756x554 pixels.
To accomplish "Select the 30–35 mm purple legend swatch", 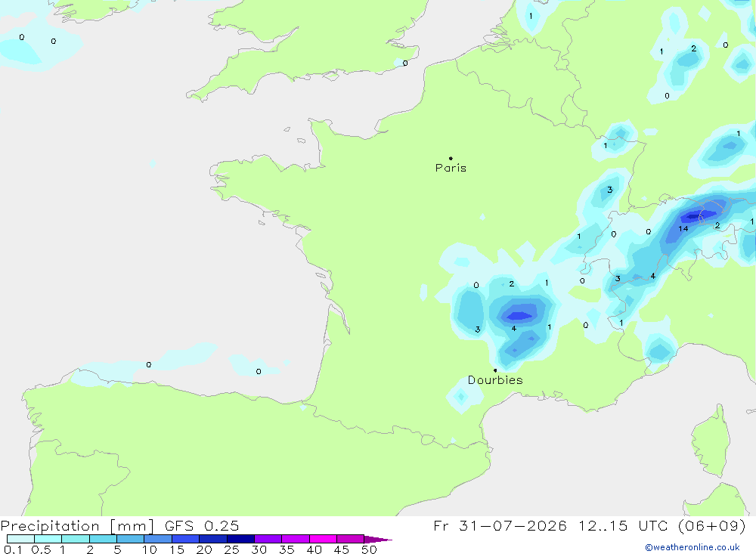I will coord(268,539).
